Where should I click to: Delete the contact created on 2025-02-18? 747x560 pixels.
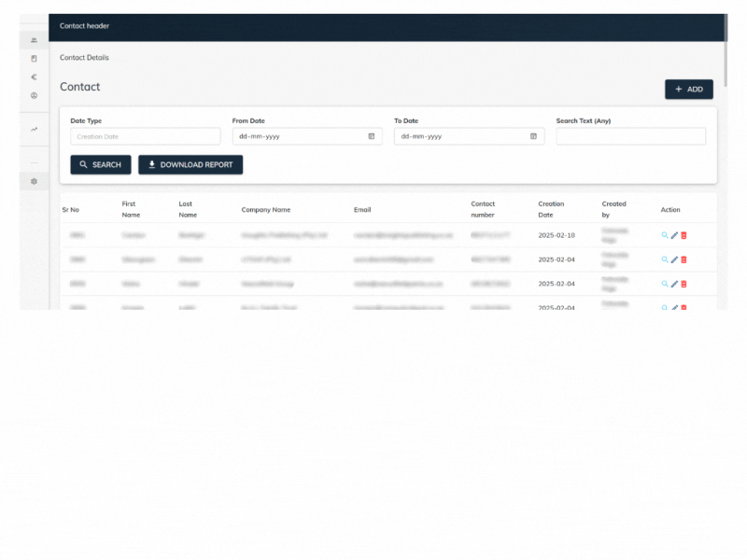(x=684, y=235)
